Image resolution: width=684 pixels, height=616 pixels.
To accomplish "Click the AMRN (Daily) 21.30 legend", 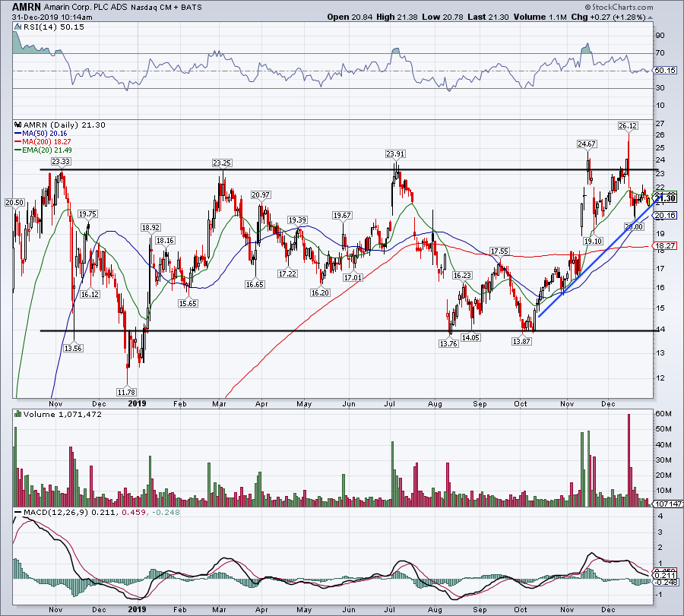I will tap(64, 125).
